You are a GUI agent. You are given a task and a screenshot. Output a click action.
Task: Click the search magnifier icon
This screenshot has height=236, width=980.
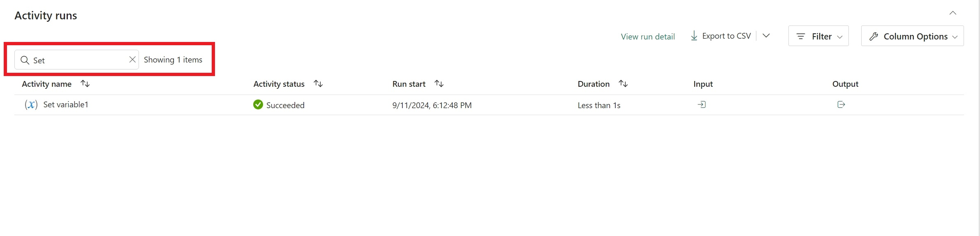[25, 60]
